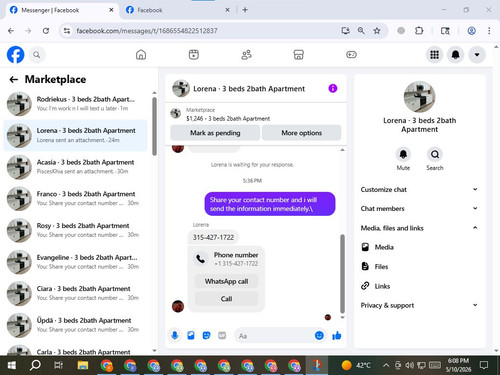Open the GIF picker icon
Viewport: 500px width, 375px height.
tap(222, 335)
